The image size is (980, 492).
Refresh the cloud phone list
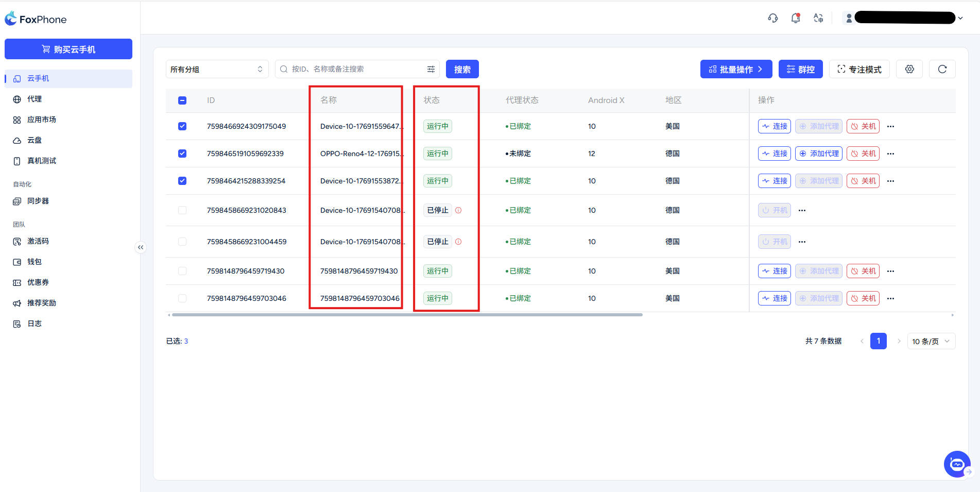[x=942, y=69]
